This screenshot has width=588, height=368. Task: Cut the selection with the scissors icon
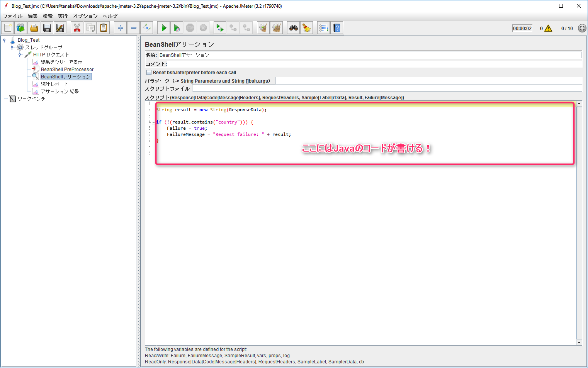coord(77,28)
